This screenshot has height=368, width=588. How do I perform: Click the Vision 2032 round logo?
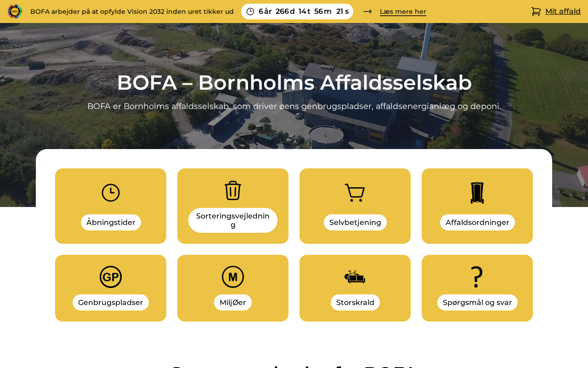tap(15, 11)
